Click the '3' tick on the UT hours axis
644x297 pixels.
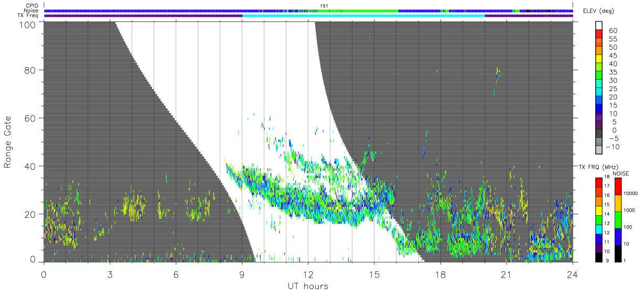coord(110,274)
